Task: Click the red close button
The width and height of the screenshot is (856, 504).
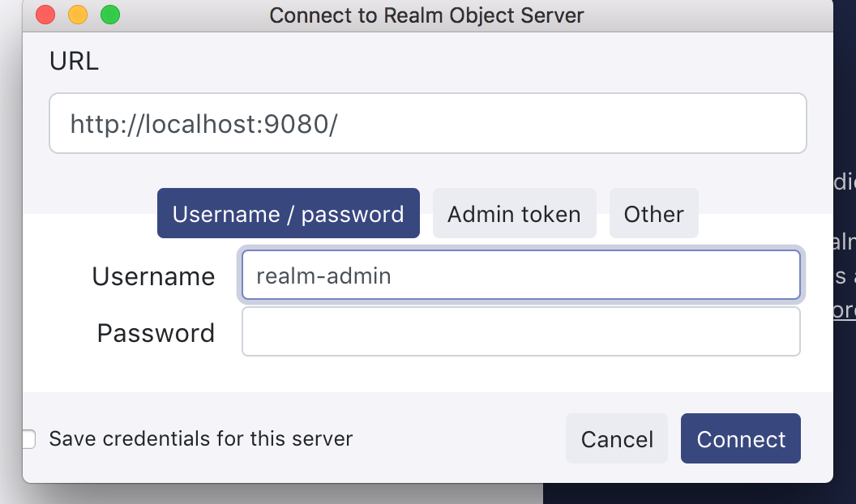Action: coord(45,15)
